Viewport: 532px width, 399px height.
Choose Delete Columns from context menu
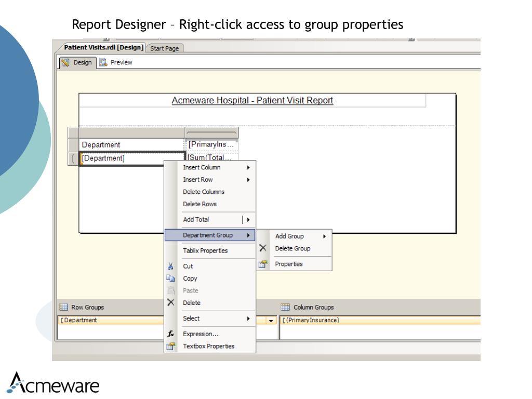210,192
